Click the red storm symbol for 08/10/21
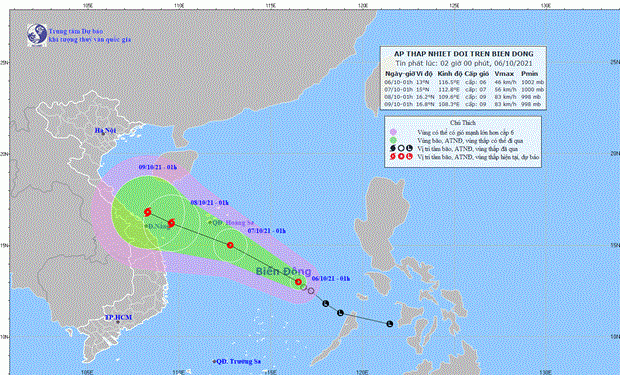This screenshot has width=620, height=375. (171, 223)
